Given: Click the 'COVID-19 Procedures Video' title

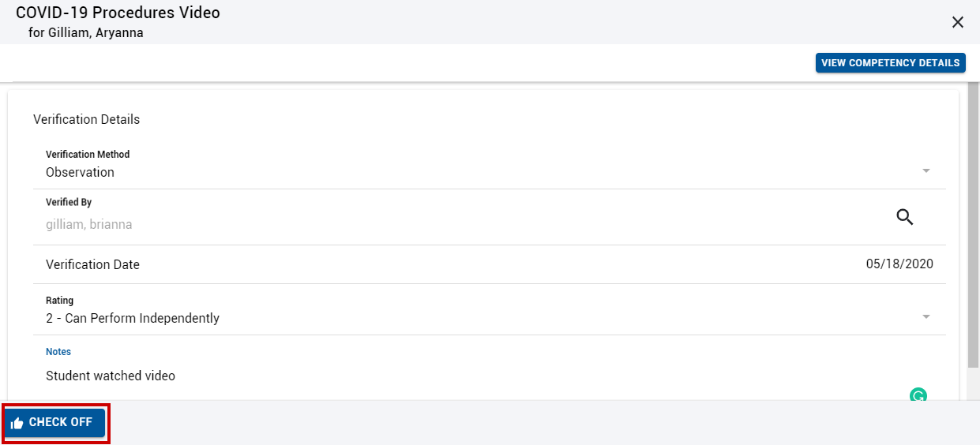Looking at the screenshot, I should coord(118,13).
